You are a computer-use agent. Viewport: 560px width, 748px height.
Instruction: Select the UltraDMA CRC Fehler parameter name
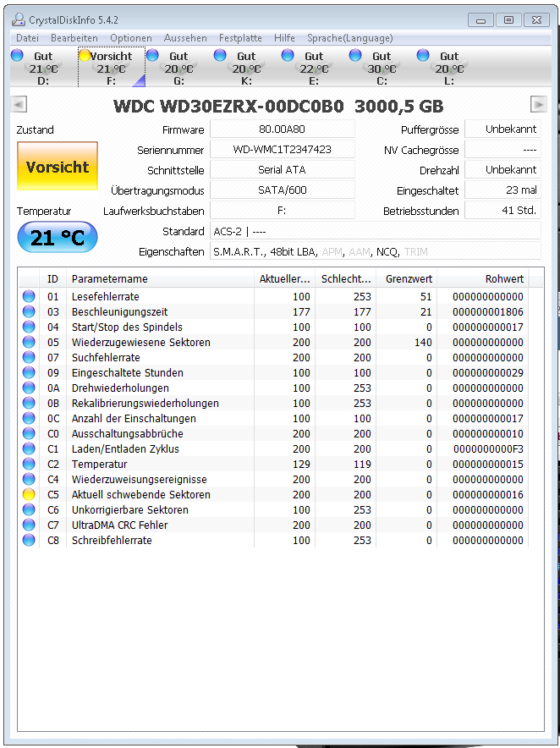pyautogui.click(x=120, y=525)
